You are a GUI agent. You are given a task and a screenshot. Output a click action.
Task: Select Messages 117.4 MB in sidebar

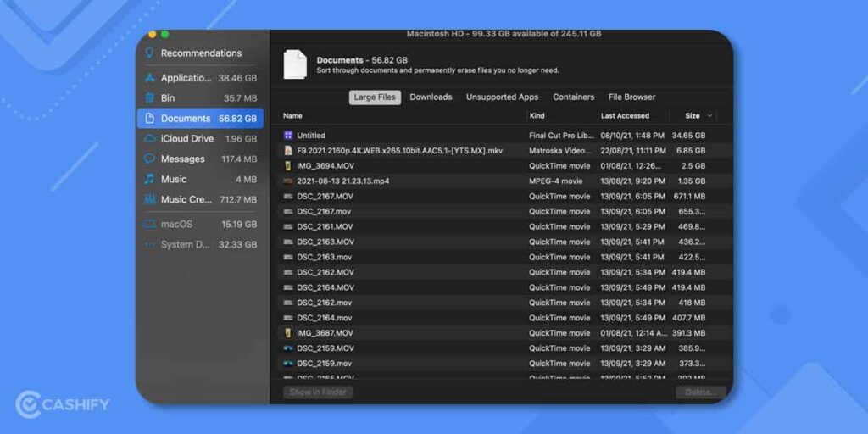point(200,159)
